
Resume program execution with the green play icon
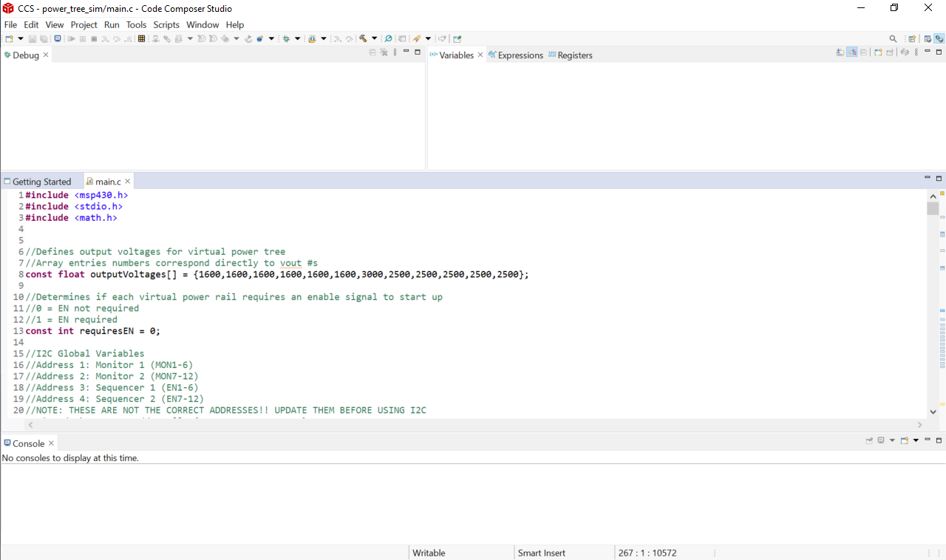(x=71, y=38)
